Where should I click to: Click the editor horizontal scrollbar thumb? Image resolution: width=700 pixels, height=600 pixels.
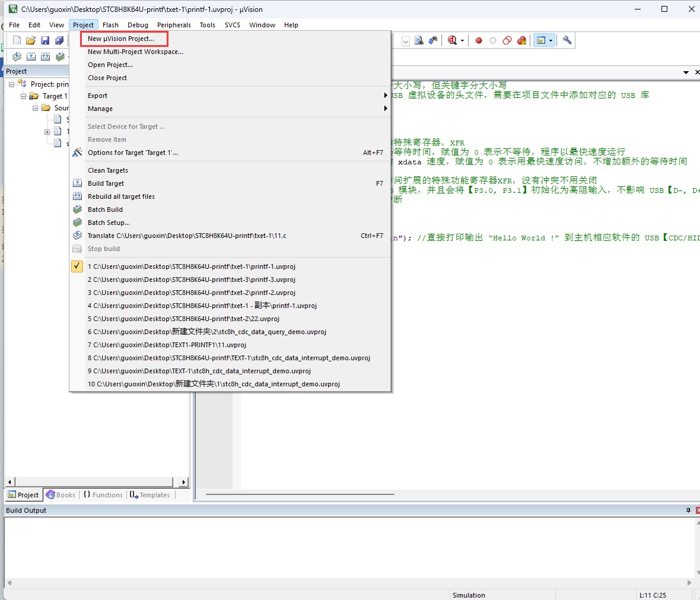click(300, 494)
